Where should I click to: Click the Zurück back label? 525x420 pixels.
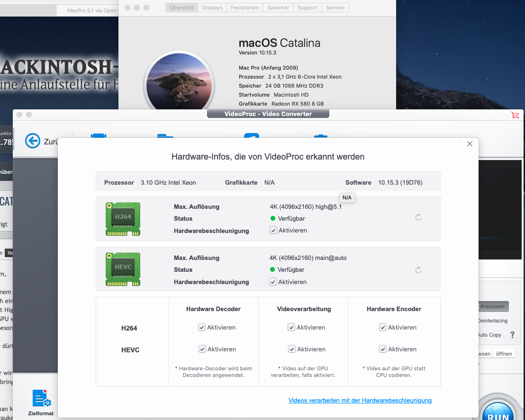51,142
